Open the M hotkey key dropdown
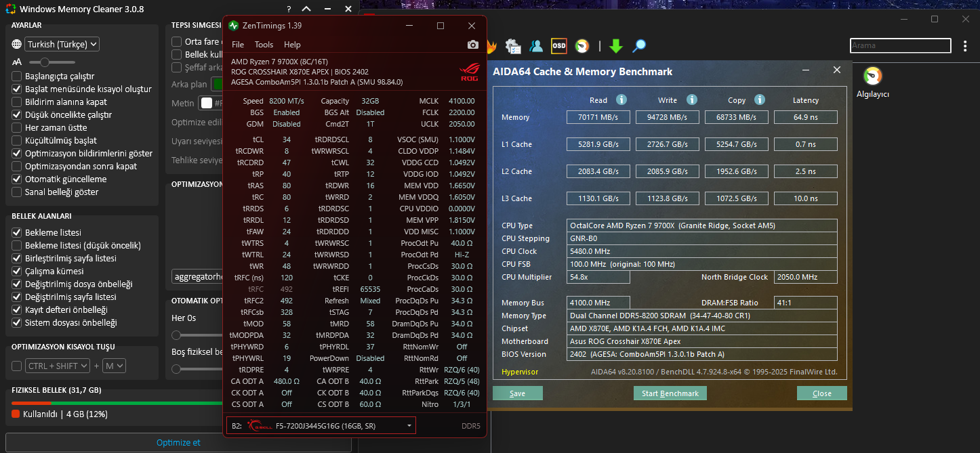 click(x=115, y=366)
